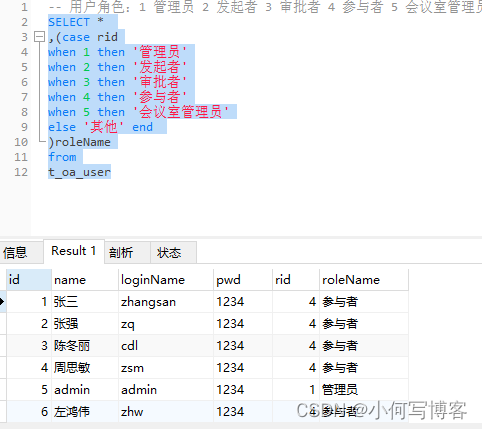482x429 pixels.
Task: Select the loginName cell zq
Action: point(166,324)
